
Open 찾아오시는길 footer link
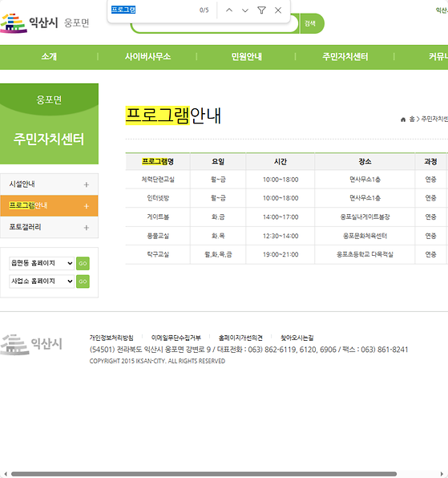coord(297,338)
